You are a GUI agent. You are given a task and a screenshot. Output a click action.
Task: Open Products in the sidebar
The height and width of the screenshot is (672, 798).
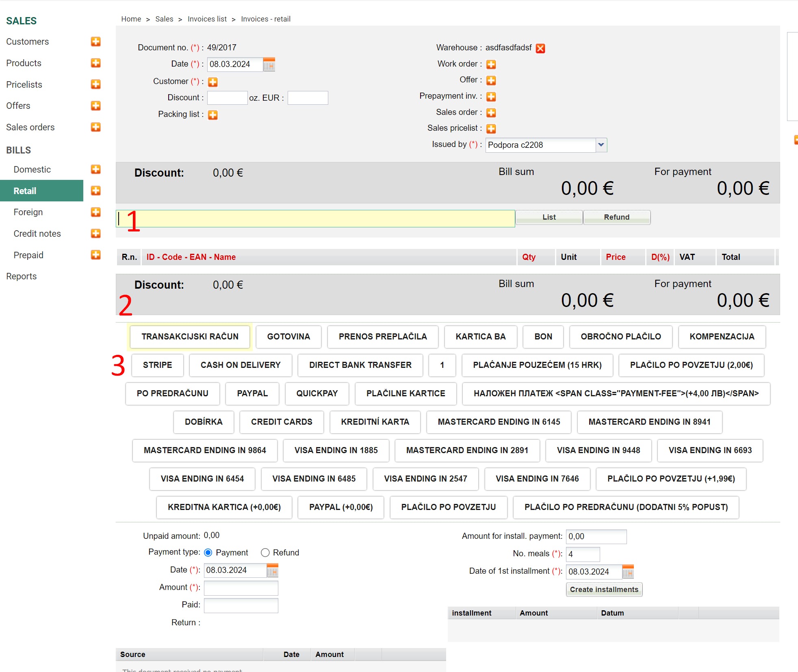[24, 63]
